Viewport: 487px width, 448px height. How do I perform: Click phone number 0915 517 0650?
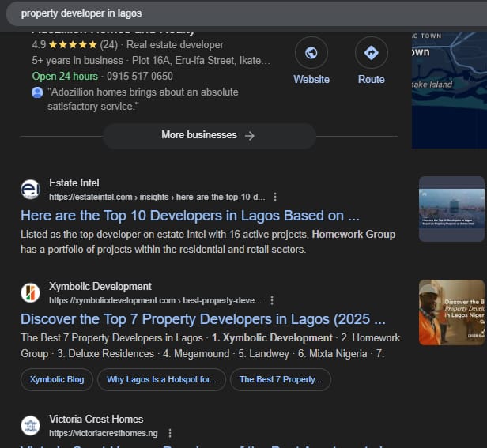(x=140, y=76)
